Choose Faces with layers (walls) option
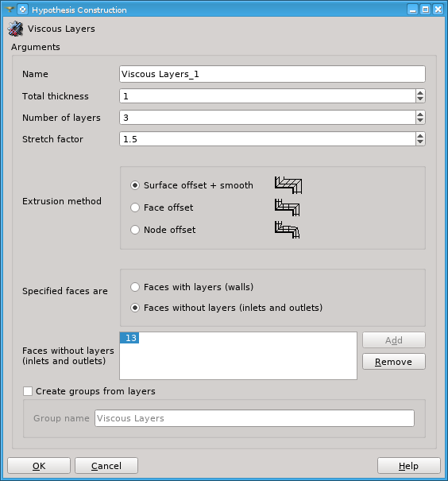The height and width of the screenshot is (481, 448). (135, 287)
